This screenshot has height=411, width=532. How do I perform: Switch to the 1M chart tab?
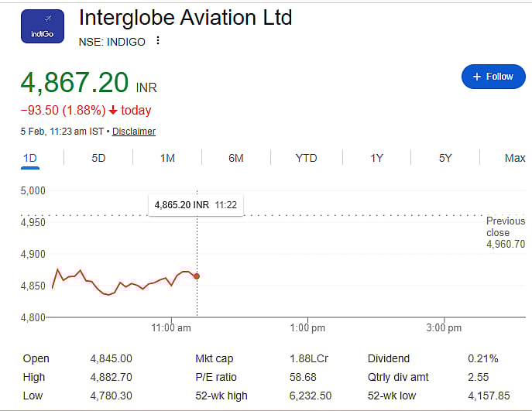(x=167, y=158)
